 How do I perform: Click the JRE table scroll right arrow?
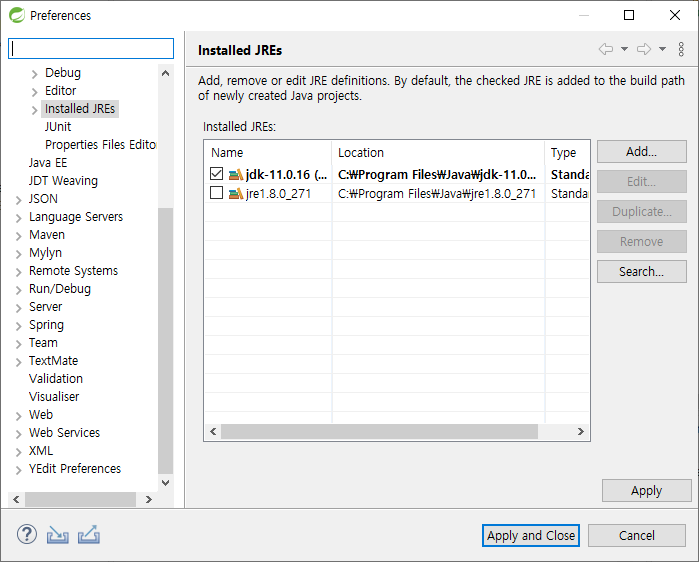tap(580, 431)
